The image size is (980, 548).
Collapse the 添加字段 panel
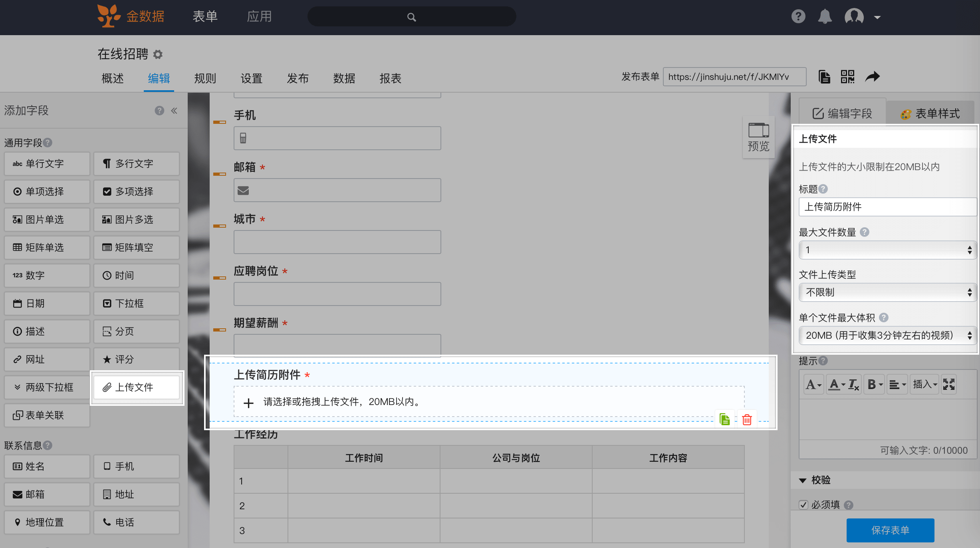[174, 111]
